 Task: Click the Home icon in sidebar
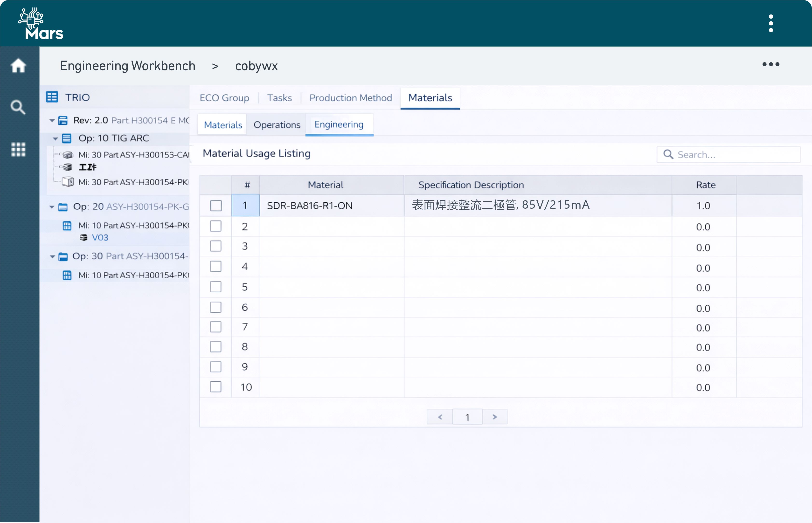click(x=18, y=66)
